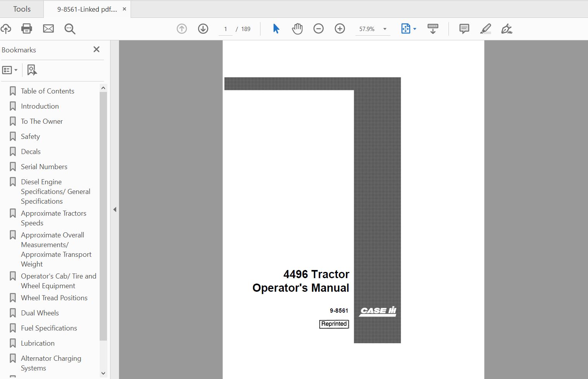
Task: Open the bookmark options menu
Action: tap(10, 70)
